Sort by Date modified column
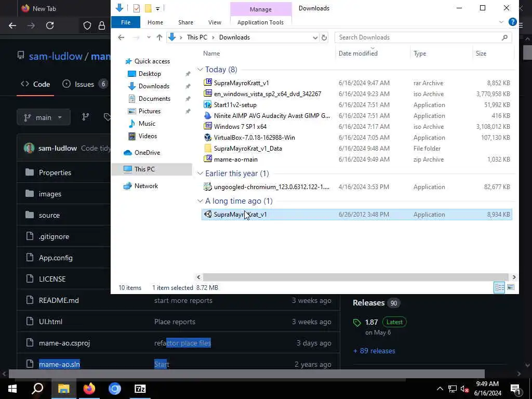The width and height of the screenshot is (532, 399). (358, 54)
